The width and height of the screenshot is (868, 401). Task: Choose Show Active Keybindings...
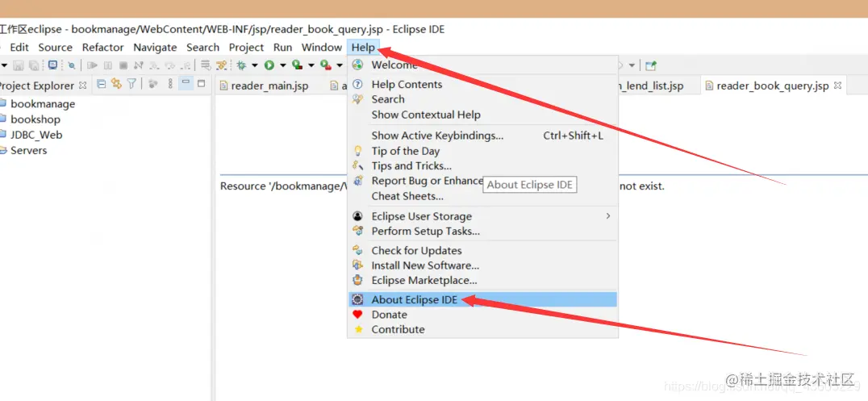click(482, 135)
